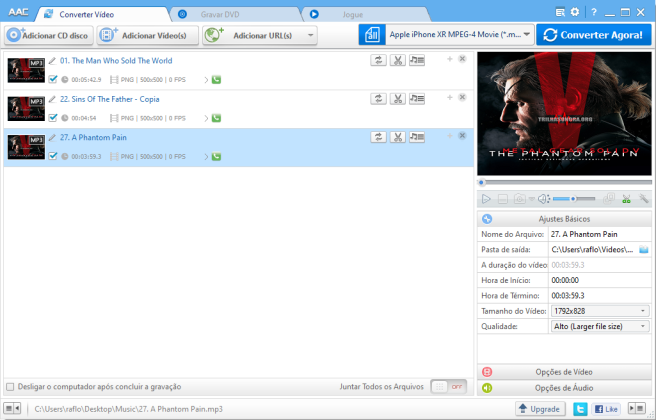Toggle the right panel layout button in the status bar
This screenshot has width=656, height=420.
point(637,408)
